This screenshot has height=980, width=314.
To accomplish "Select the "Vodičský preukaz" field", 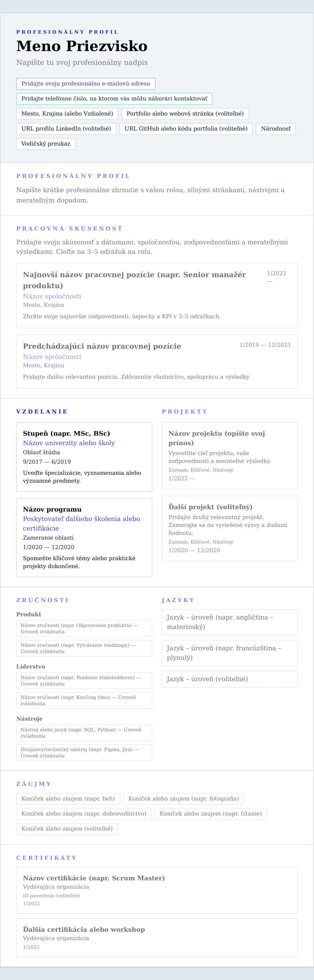I will 46,144.
